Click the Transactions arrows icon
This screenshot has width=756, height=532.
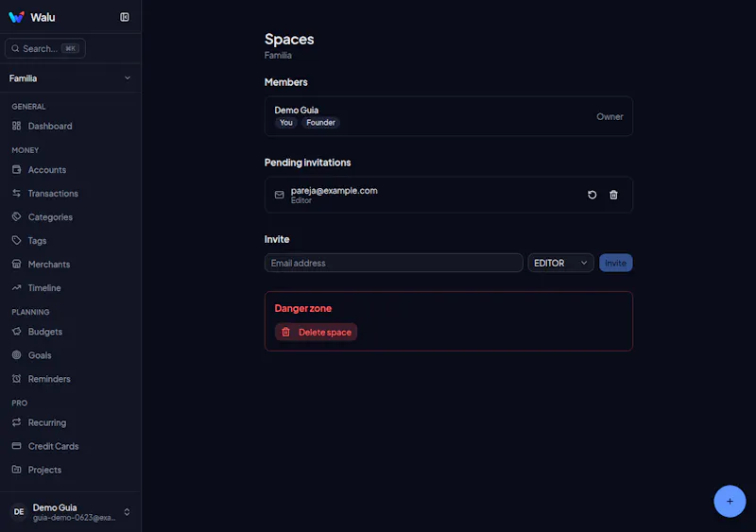pos(16,193)
